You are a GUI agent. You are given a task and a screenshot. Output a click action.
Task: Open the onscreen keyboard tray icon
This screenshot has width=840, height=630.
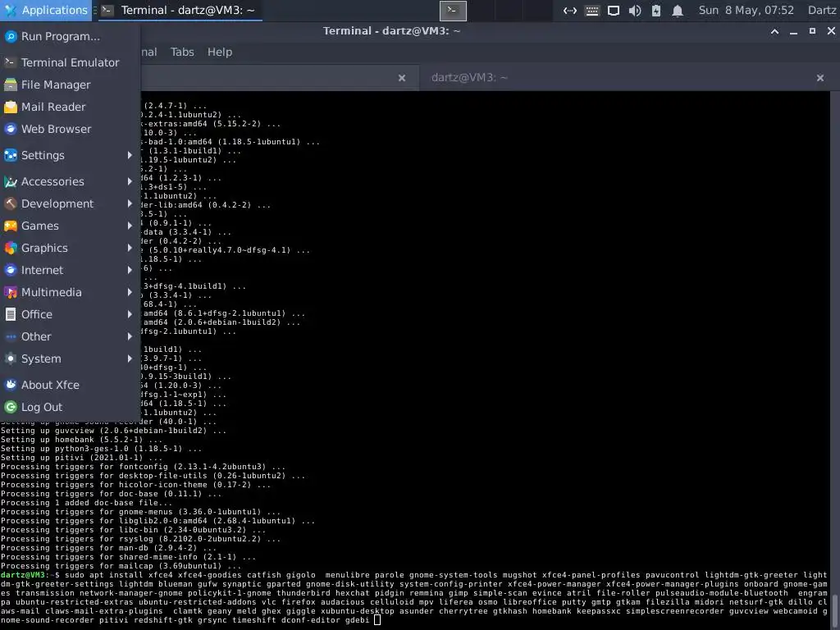(592, 11)
